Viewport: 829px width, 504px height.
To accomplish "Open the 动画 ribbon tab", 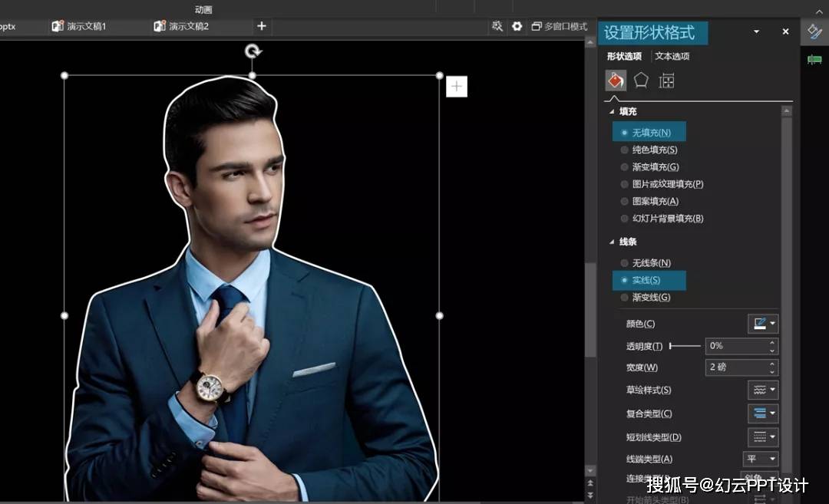I will (203, 9).
